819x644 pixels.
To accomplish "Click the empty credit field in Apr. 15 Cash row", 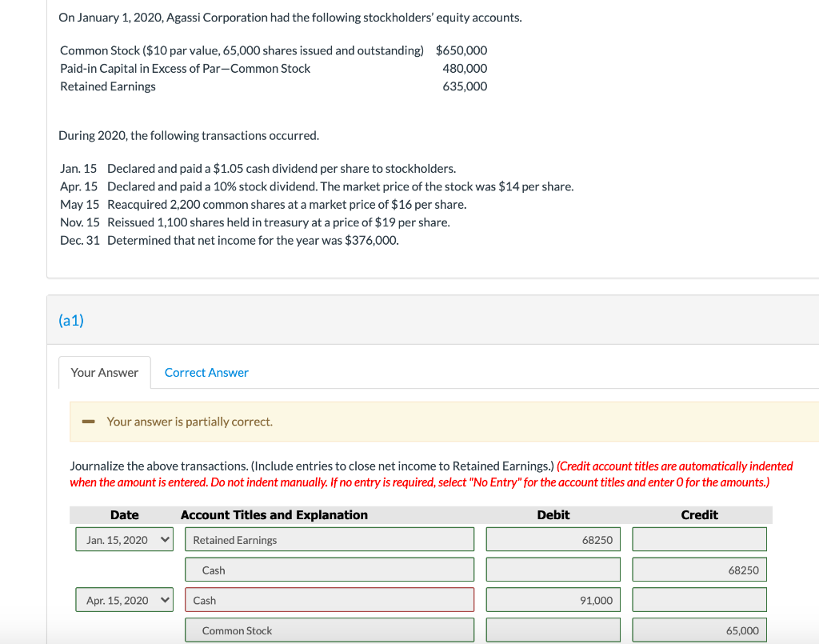I will tap(699, 600).
